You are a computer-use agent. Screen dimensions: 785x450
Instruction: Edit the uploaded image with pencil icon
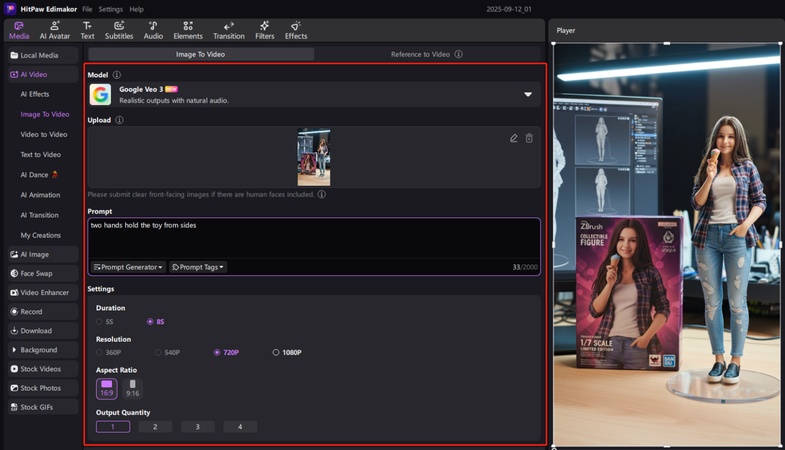514,138
